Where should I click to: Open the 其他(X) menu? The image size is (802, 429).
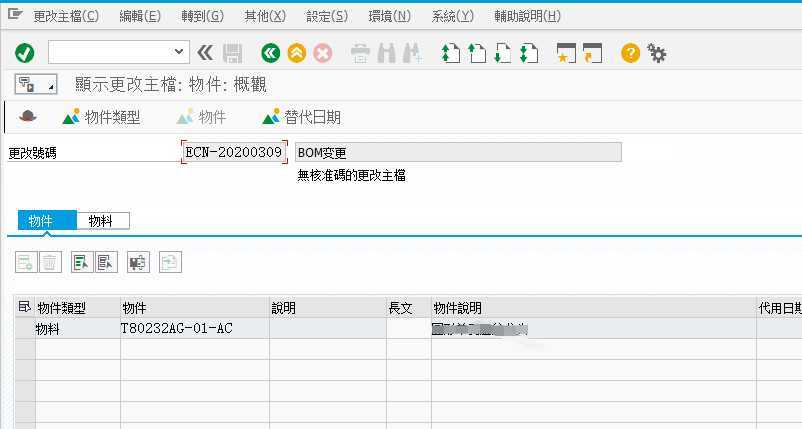[265, 16]
